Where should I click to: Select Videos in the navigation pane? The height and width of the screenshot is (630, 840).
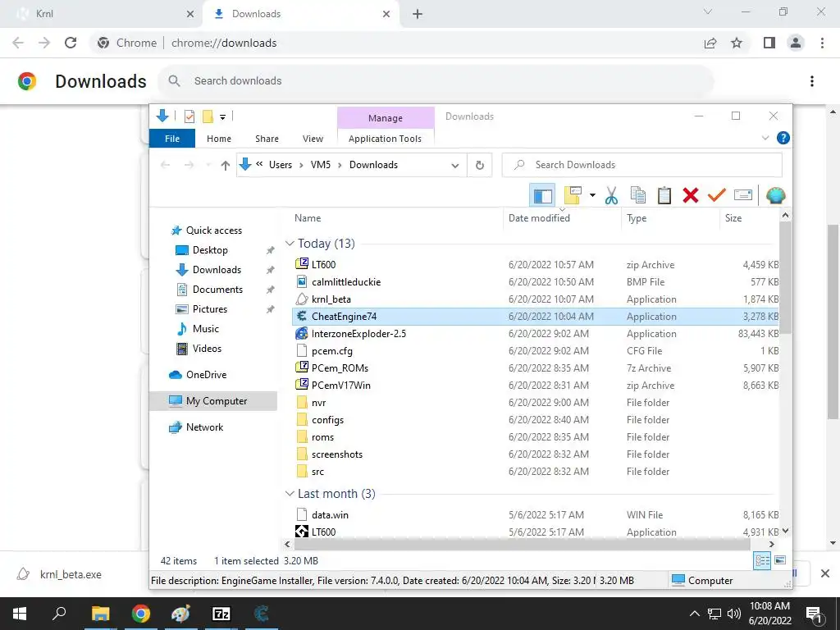click(207, 349)
